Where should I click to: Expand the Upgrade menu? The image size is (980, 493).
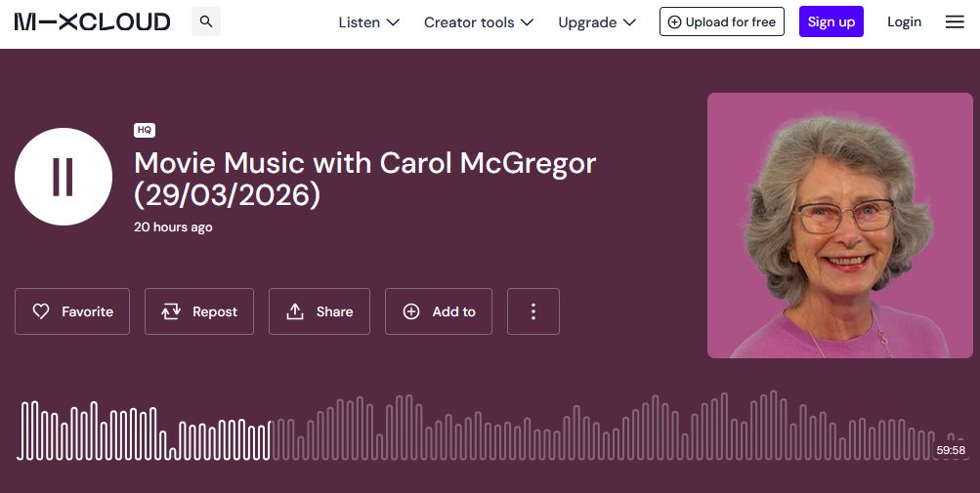[x=597, y=22]
